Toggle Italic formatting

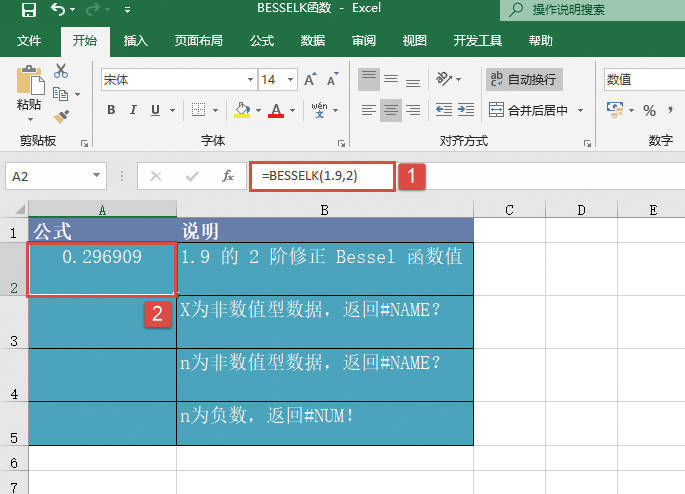[x=132, y=110]
